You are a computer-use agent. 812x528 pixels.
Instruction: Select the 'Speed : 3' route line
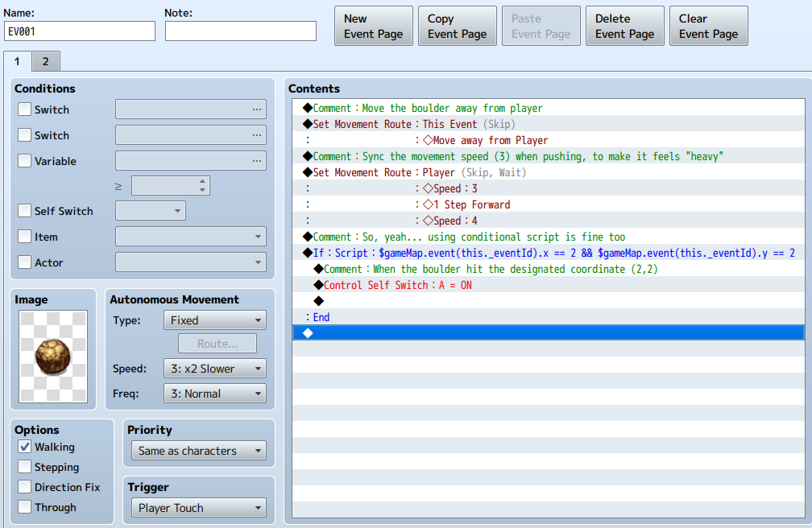point(549,188)
